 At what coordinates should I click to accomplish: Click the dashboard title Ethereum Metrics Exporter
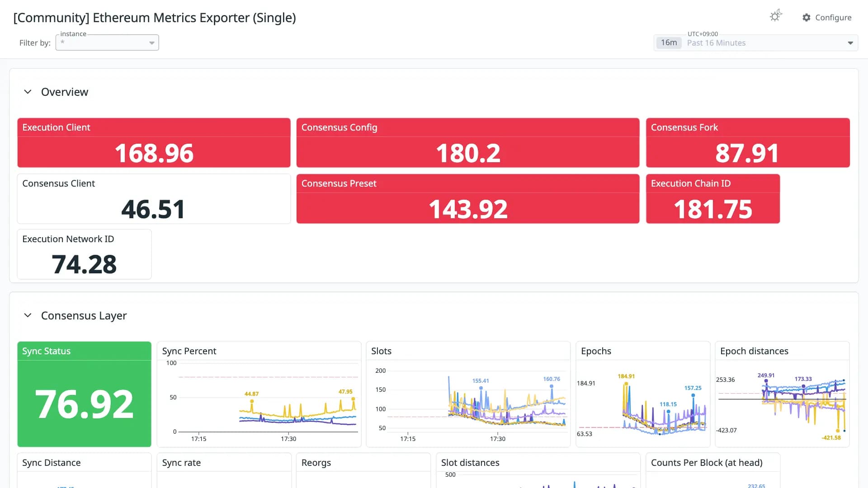coord(155,18)
